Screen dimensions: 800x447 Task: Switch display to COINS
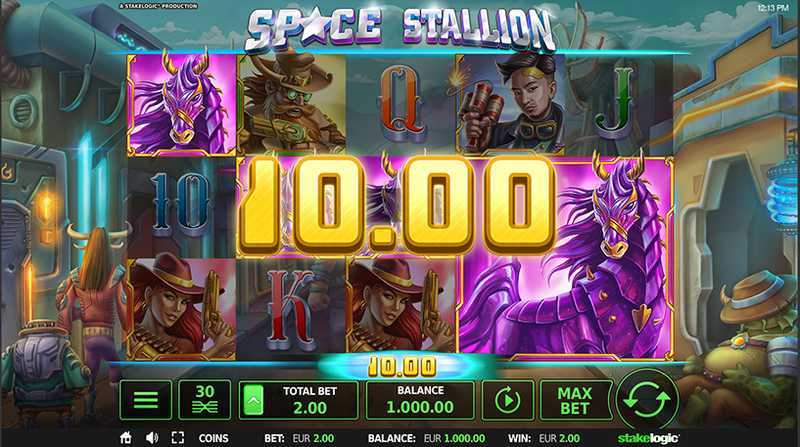213,438
